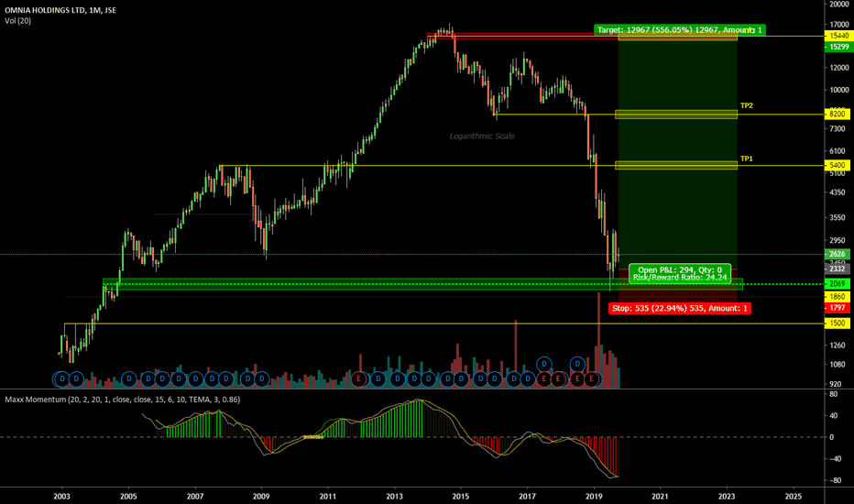Click 3550 on the price axis
Viewport: 854px width, 504px height.
pyautogui.click(x=838, y=217)
